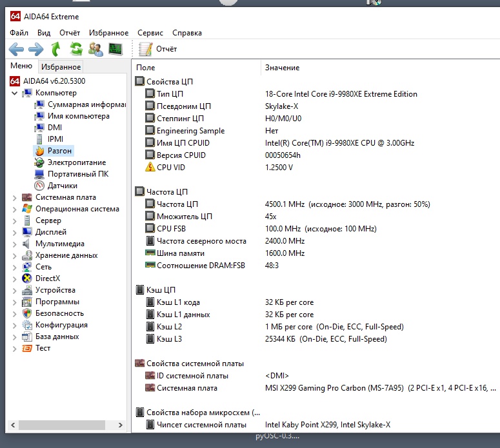Open the Файл menu
Screen dimensions: 500x448
pyautogui.click(x=19, y=33)
